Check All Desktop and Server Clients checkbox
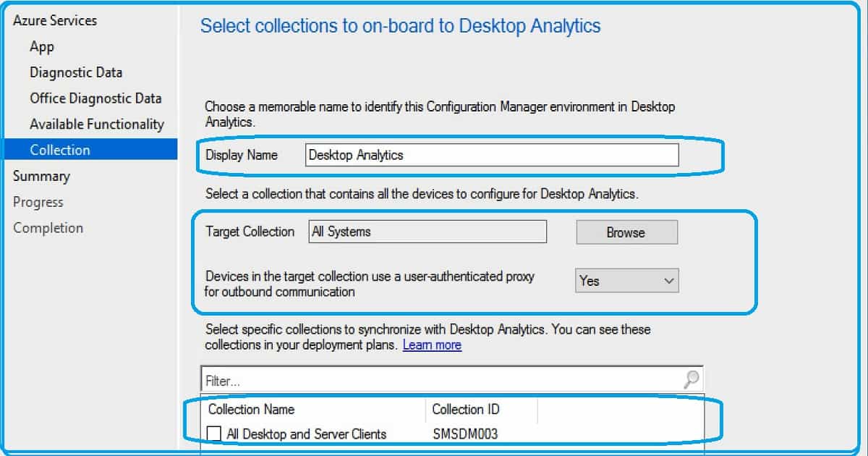The image size is (868, 456). (x=214, y=434)
